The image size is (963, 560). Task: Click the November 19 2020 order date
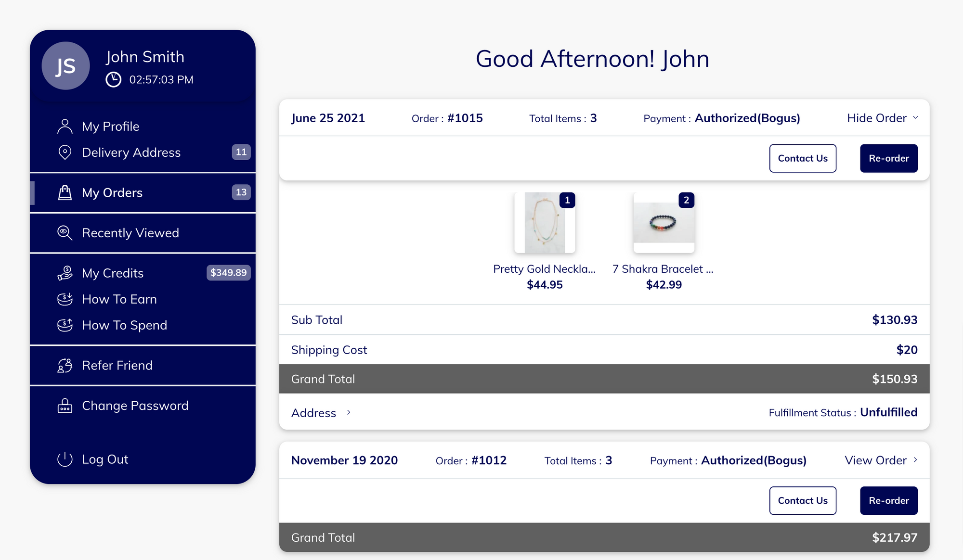(x=344, y=460)
